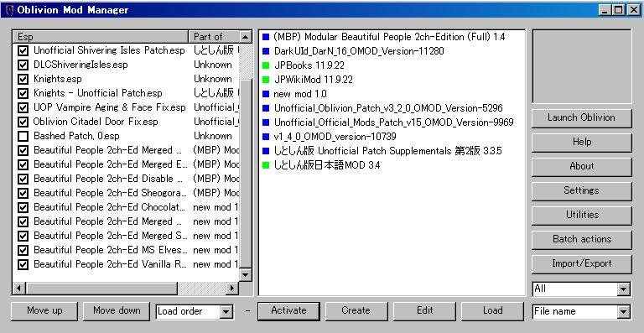
Task: Click the Esp column header
Action: (x=101, y=37)
